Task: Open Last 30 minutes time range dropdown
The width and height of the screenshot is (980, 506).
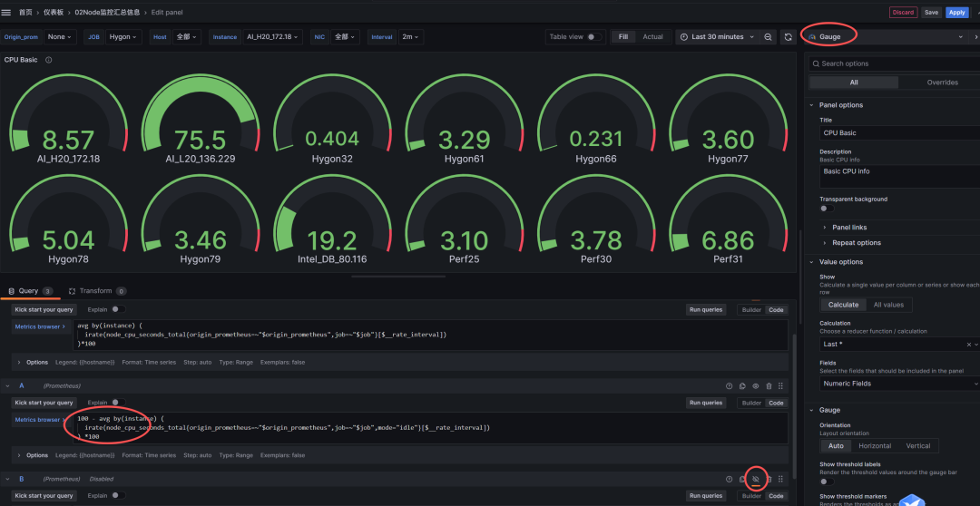Action: [x=717, y=37]
